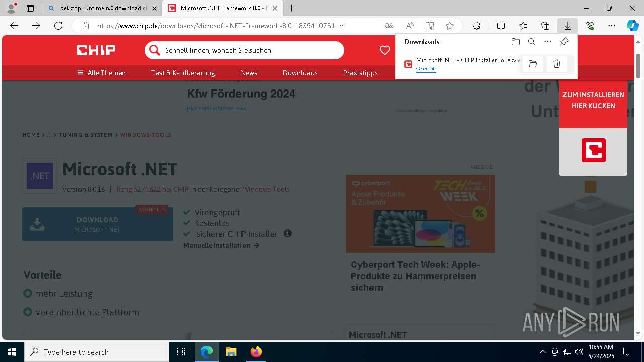Image resolution: width=644 pixels, height=362 pixels.
Task: Open volume control in tray
Action: click(x=579, y=352)
